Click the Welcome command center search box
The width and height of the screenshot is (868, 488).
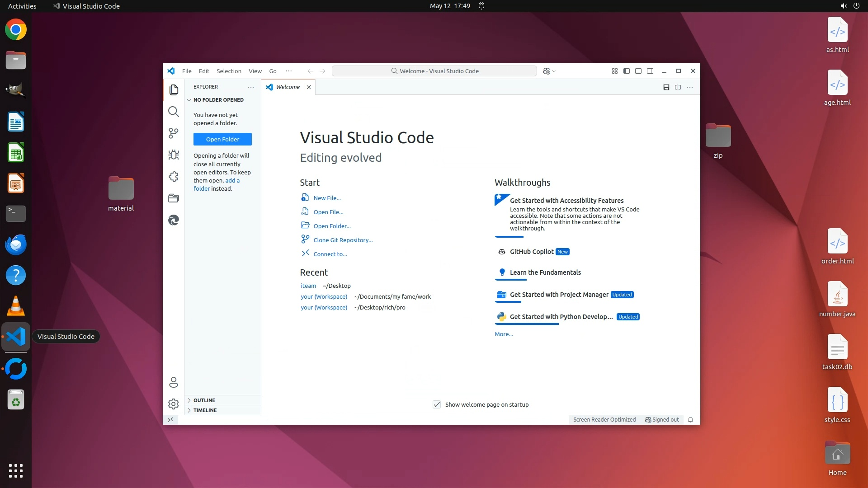(x=434, y=71)
